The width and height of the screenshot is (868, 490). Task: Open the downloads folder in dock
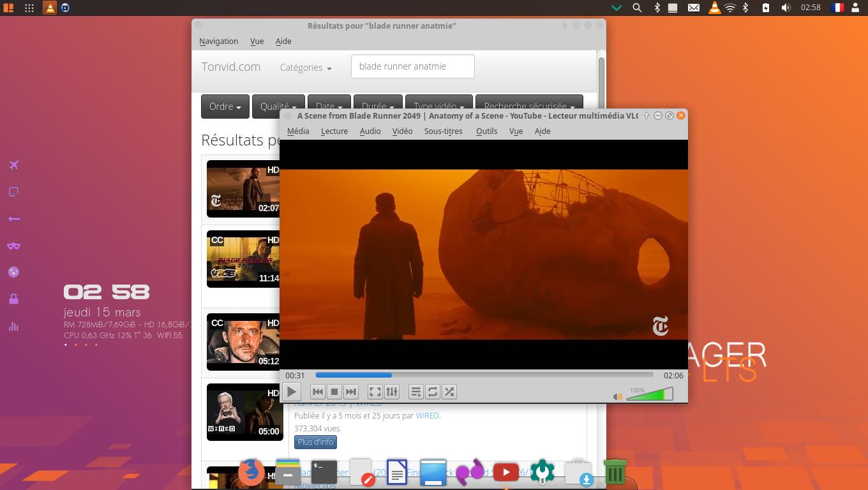pyautogui.click(x=578, y=473)
